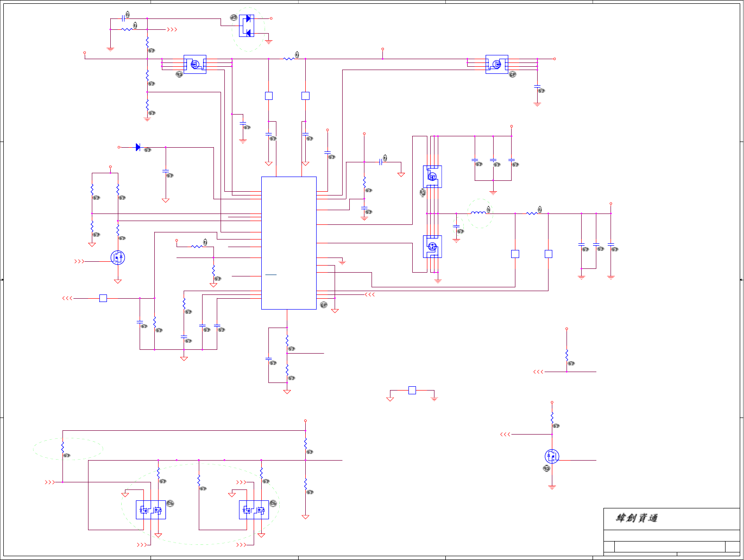Select the resistor inside the bottom-left dashed ellipse
The width and height of the screenshot is (744, 560).
(x=62, y=447)
